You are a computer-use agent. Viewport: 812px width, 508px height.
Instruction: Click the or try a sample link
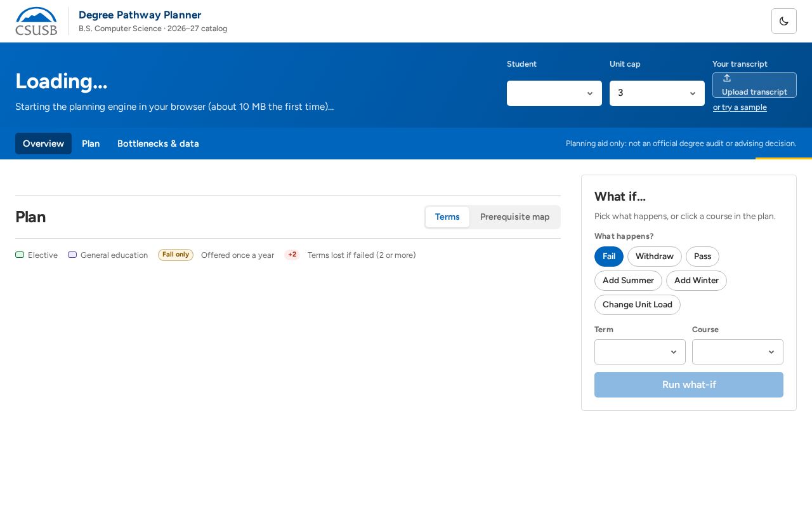(740, 107)
